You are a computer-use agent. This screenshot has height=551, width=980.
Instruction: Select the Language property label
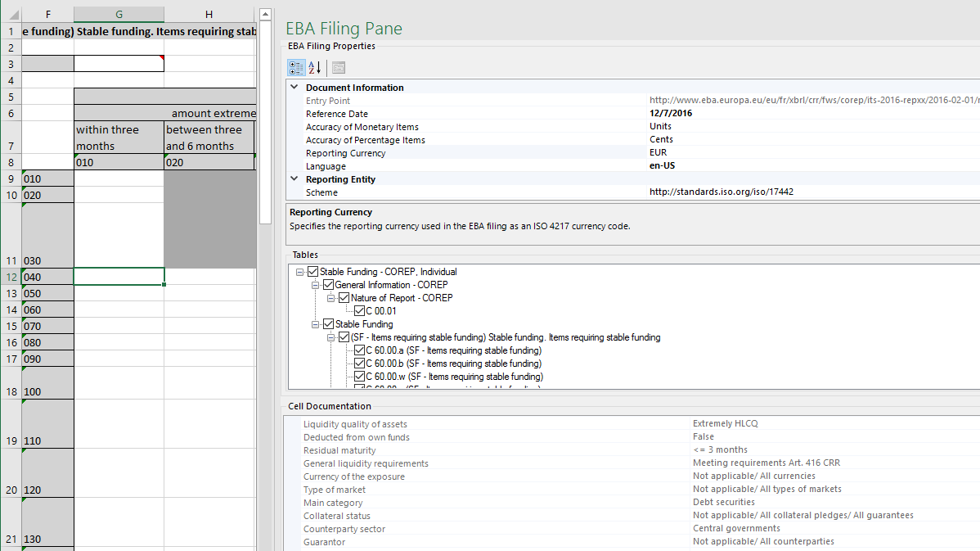click(326, 166)
